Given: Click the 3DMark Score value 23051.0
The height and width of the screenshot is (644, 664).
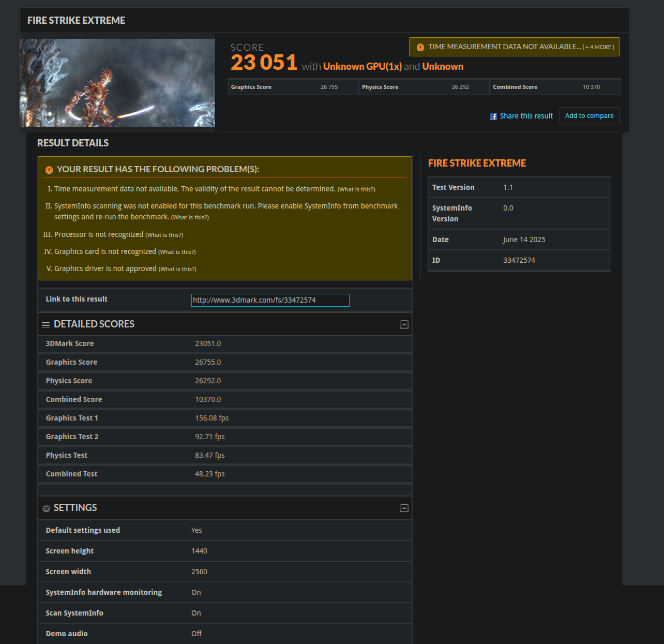Looking at the screenshot, I should 208,343.
